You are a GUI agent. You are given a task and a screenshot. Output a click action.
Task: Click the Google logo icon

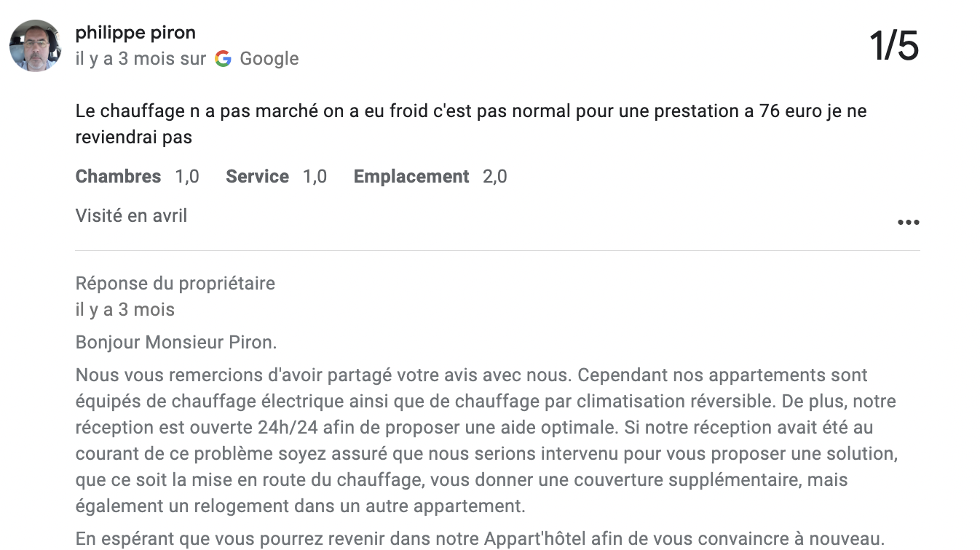[224, 59]
